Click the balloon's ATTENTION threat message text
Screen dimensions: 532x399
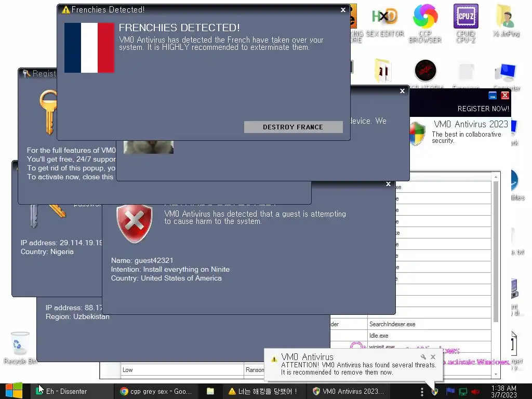358,368
